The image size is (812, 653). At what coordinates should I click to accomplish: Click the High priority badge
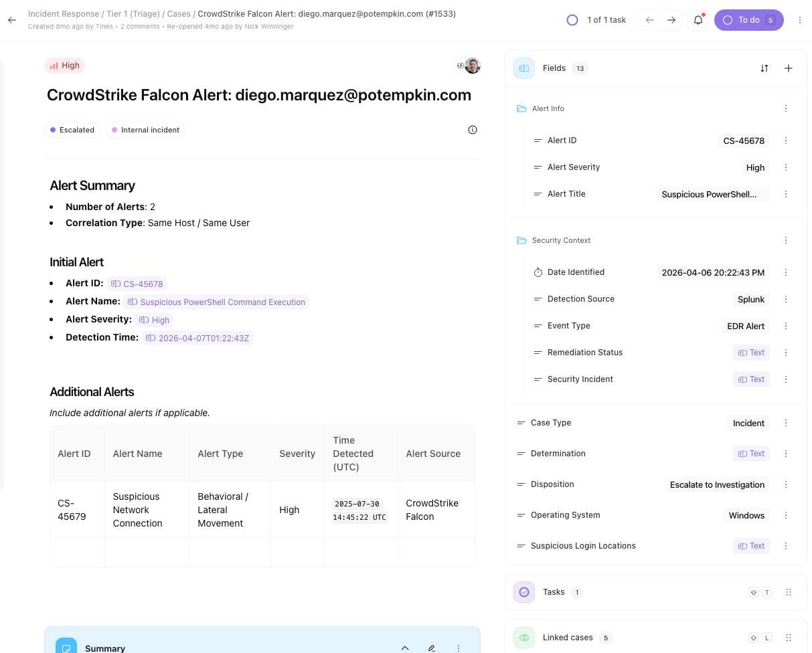click(65, 66)
